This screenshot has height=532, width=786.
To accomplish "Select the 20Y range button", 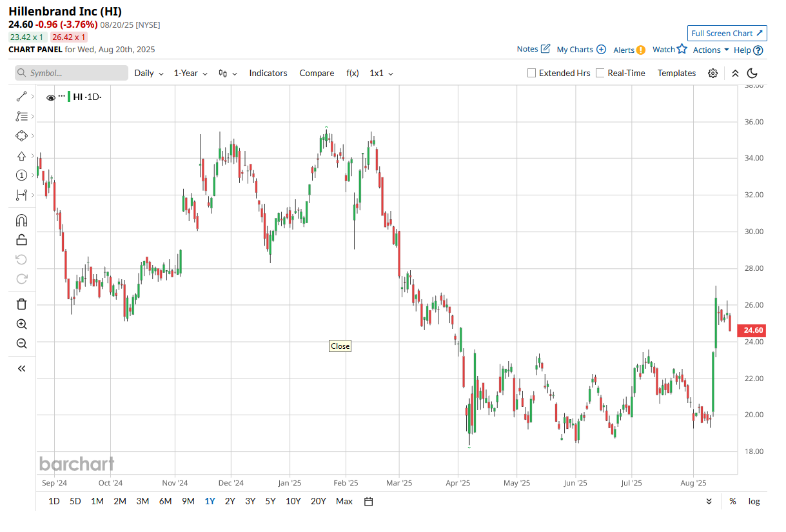I will [318, 501].
